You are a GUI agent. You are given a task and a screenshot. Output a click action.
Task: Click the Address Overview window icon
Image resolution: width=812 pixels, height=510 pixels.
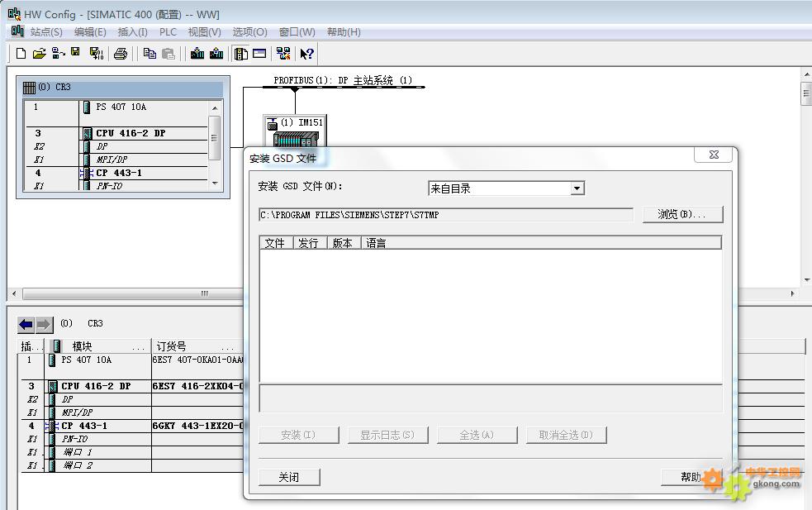click(x=259, y=54)
